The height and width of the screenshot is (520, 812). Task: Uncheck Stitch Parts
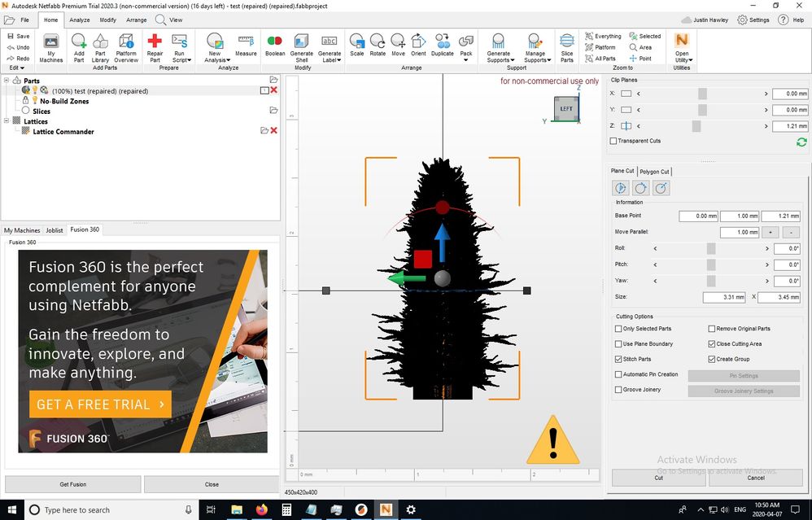[618, 359]
